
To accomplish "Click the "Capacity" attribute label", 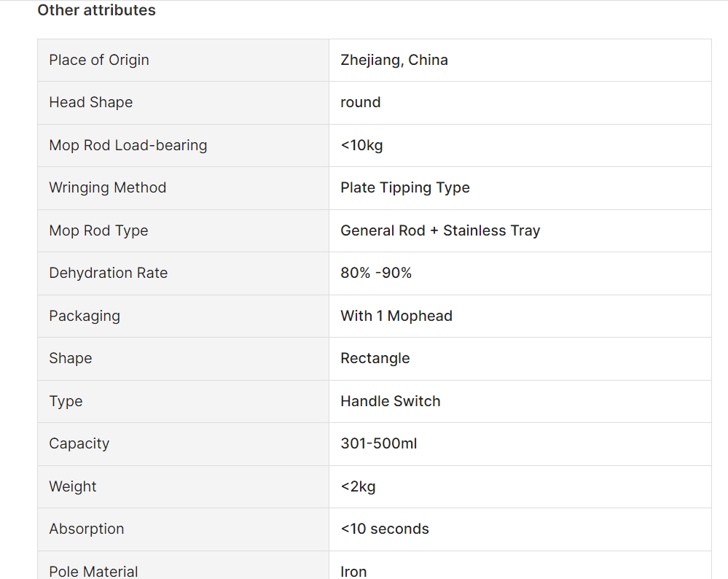I will pos(79,443).
